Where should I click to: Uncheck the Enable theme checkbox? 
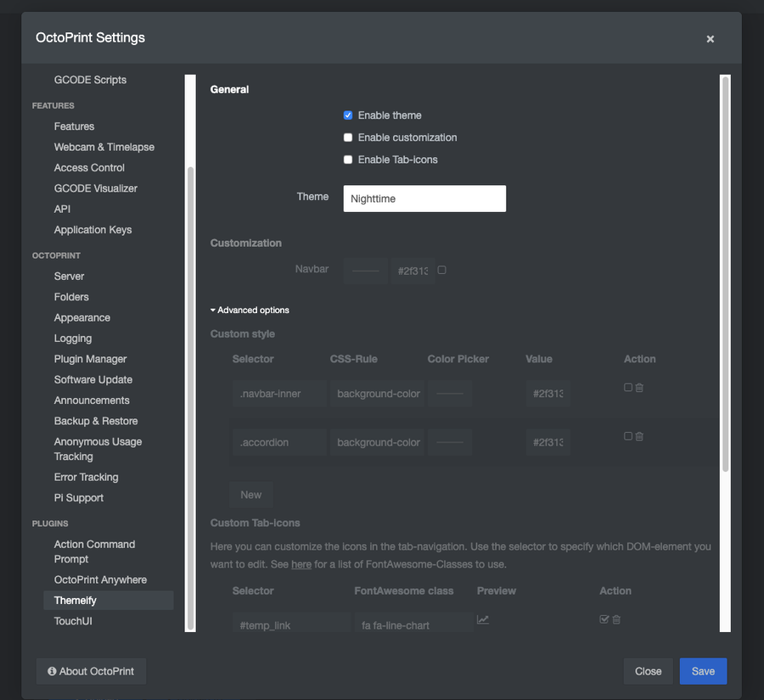[x=348, y=115]
